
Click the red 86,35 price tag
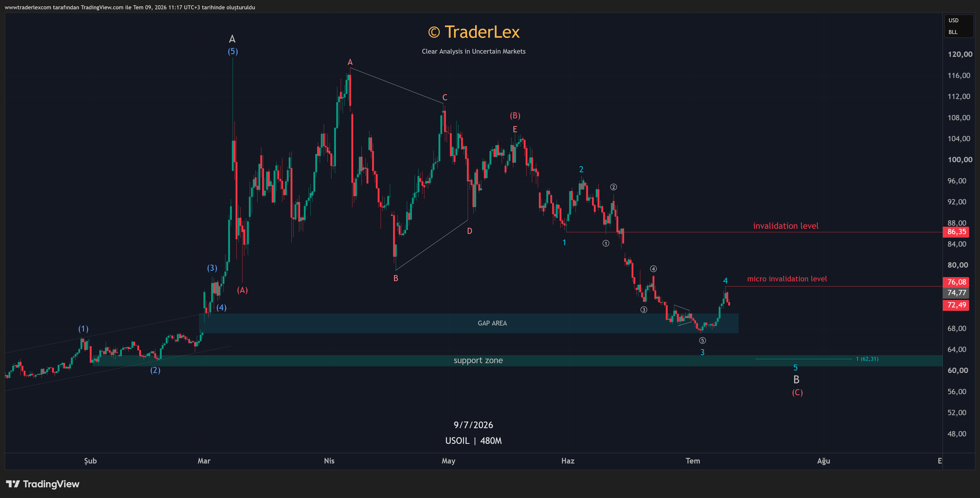click(956, 231)
